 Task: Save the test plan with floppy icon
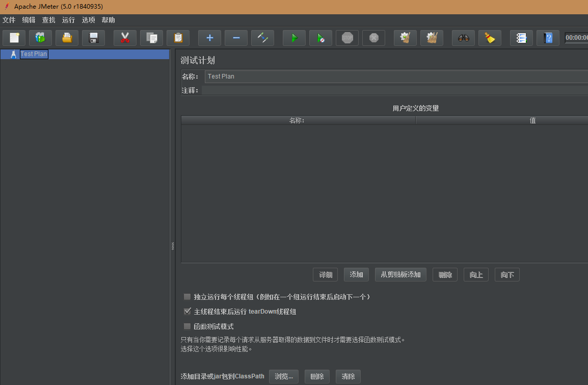pos(93,38)
